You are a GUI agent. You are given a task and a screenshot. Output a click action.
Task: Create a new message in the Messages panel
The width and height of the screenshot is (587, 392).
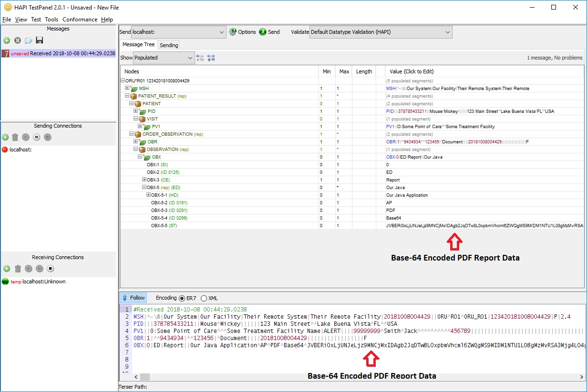click(7, 40)
